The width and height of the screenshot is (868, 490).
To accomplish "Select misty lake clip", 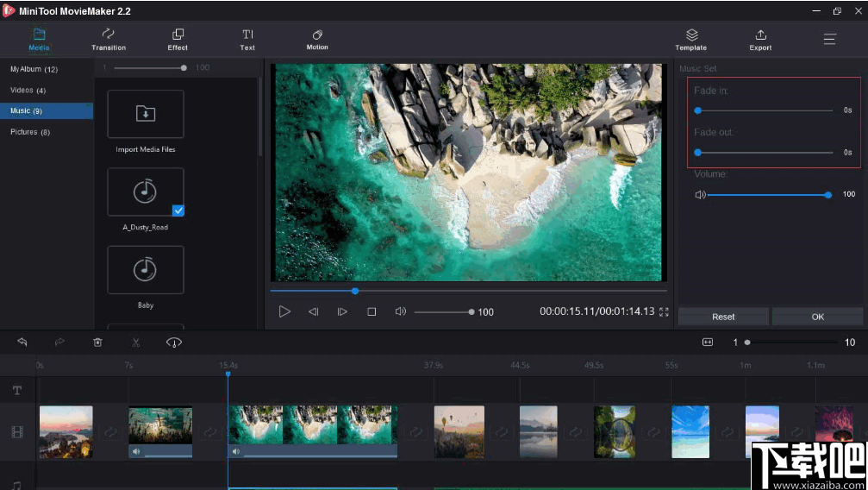I will 538,432.
